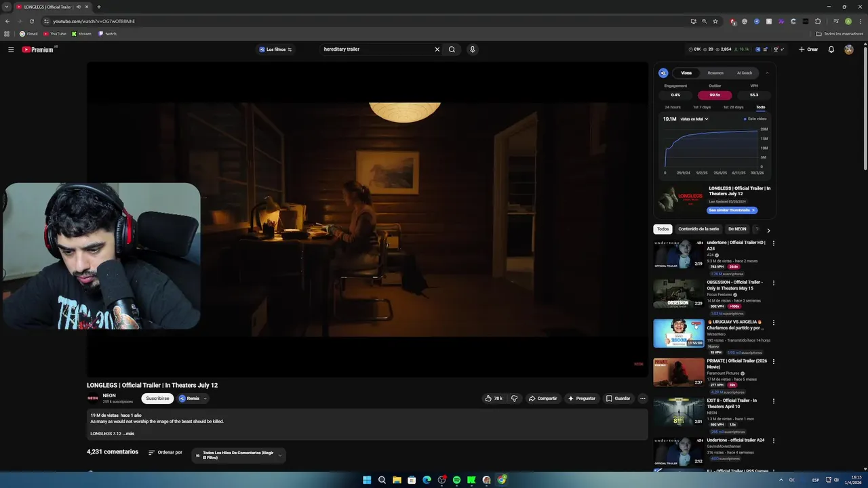This screenshot has width=868, height=488.
Task: Select the Todo range
Action: pyautogui.click(x=761, y=107)
